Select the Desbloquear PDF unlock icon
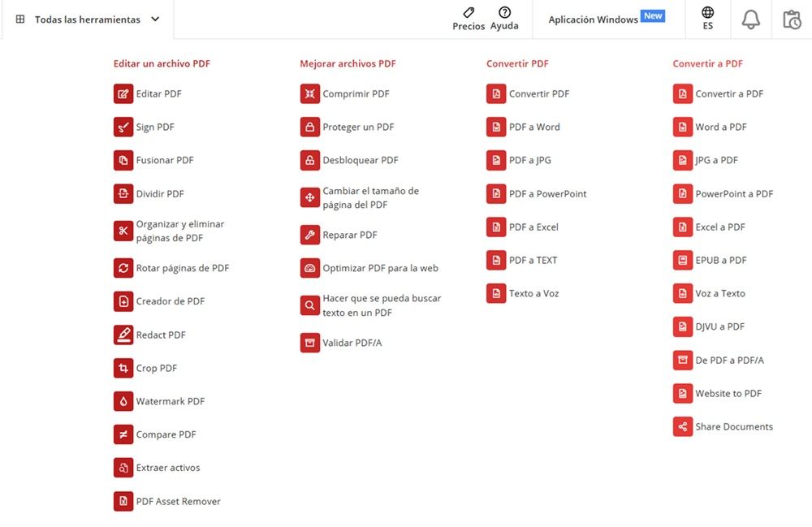The width and height of the screenshot is (812, 527). click(309, 160)
